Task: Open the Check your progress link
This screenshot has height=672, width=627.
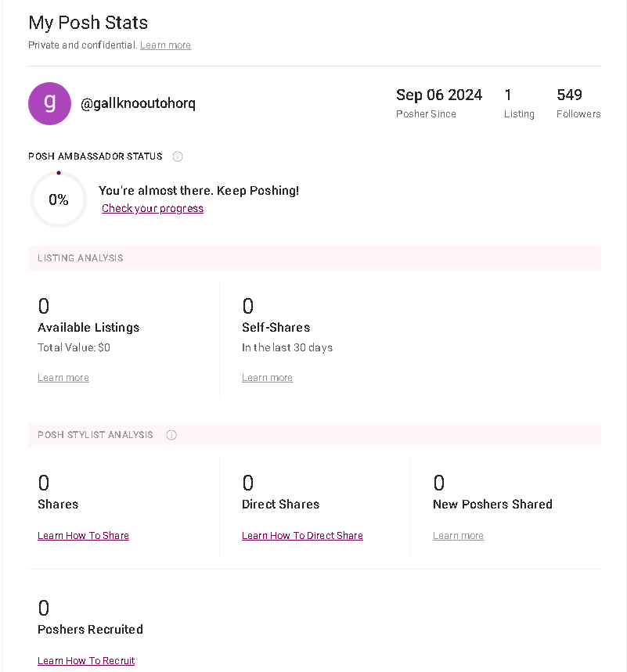Action: point(152,208)
